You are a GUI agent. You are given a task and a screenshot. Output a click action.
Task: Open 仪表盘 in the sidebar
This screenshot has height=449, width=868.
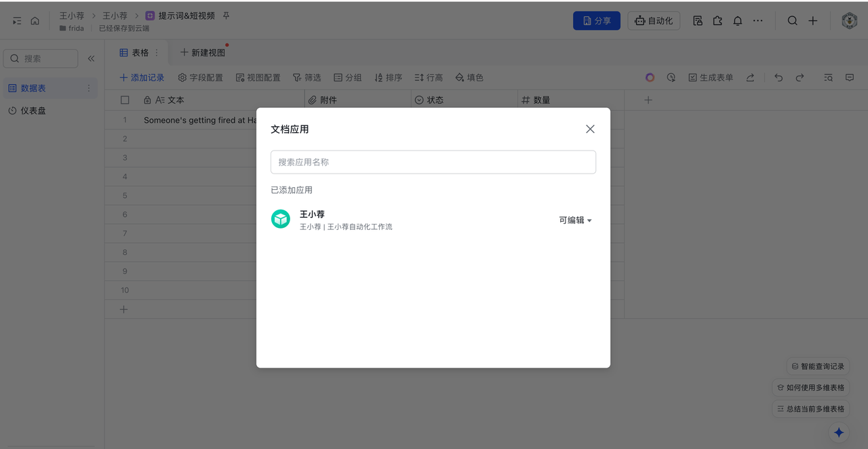pos(33,111)
